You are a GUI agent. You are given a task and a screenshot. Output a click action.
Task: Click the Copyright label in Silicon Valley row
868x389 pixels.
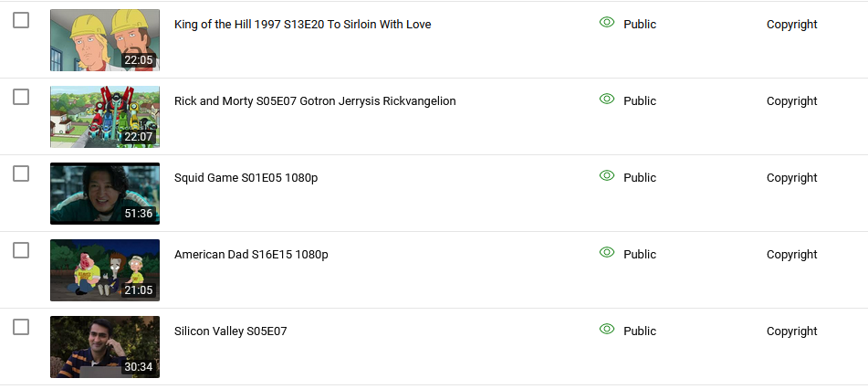point(791,331)
